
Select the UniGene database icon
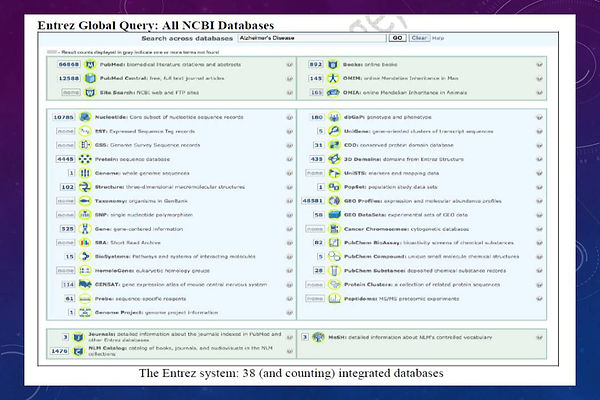click(334, 131)
